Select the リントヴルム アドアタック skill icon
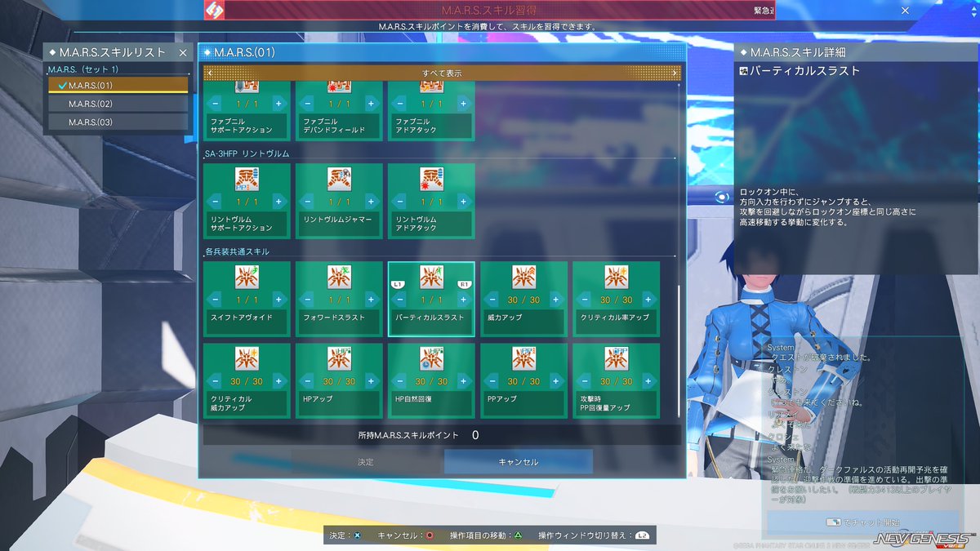The width and height of the screenshot is (980, 551). 431,180
